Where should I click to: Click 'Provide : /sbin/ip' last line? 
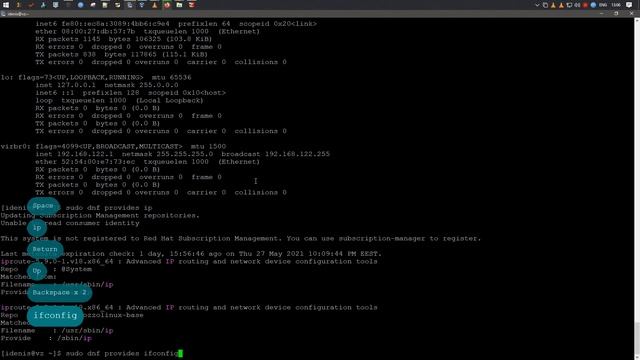(46, 338)
